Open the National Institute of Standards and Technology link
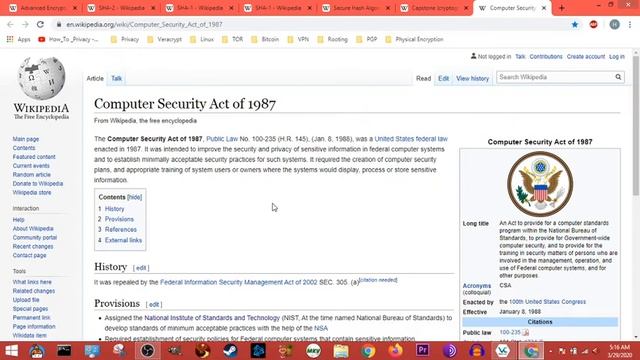640x360 pixels. pyautogui.click(x=212, y=318)
